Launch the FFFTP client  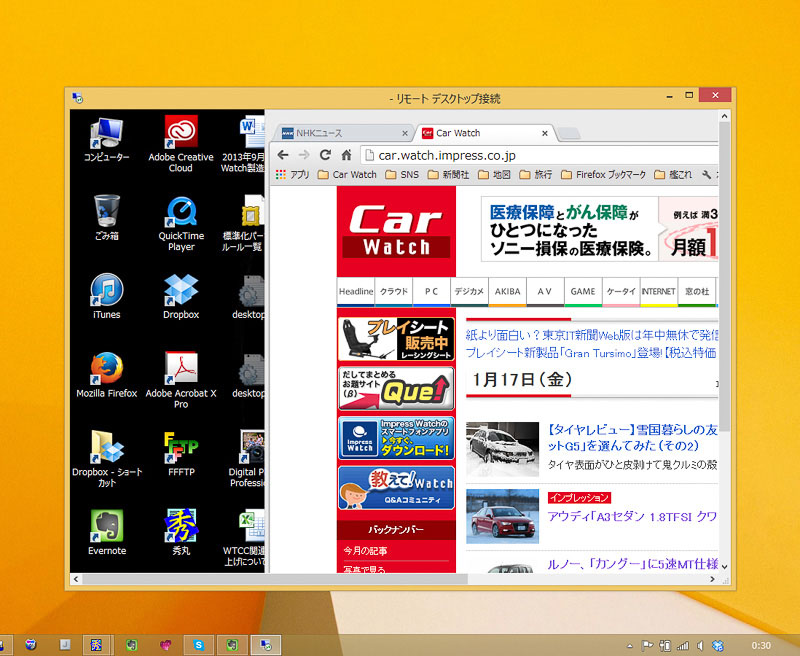click(180, 445)
